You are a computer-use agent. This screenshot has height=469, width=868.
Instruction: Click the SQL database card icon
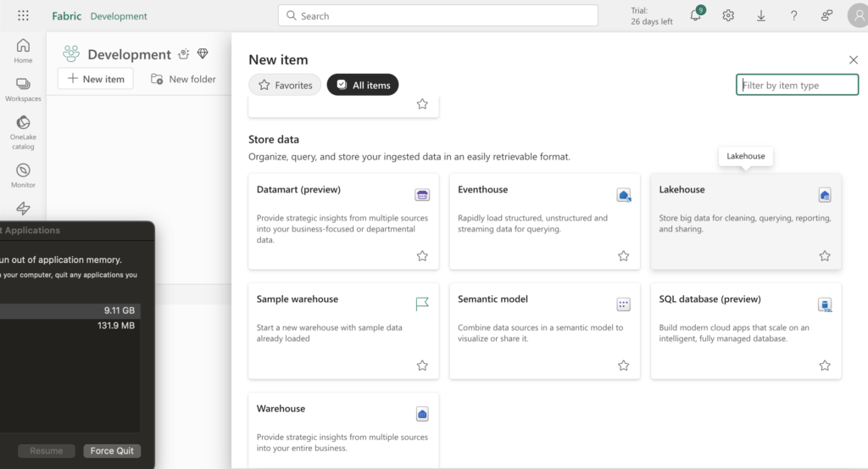coord(825,304)
